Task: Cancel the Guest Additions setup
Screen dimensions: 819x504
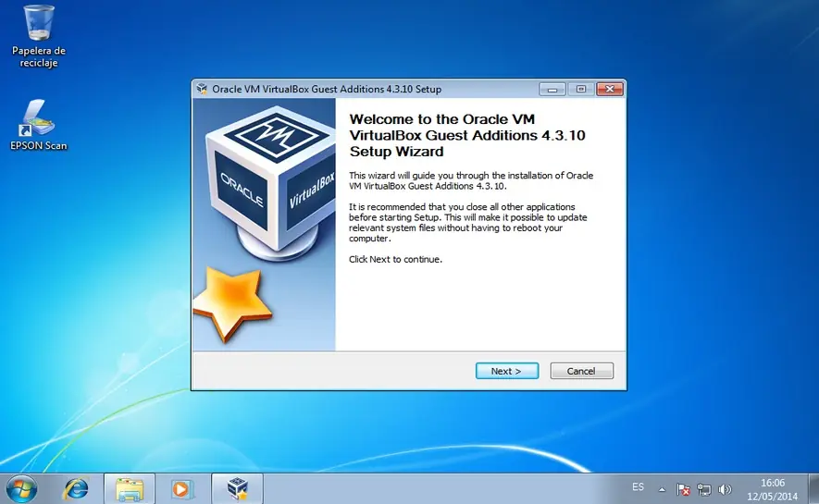Action: tap(581, 371)
